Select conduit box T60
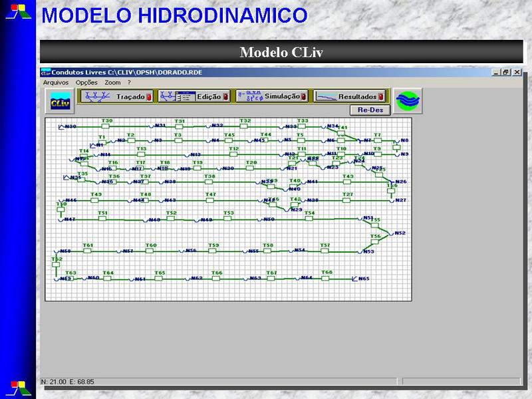This screenshot has width=532, height=399. 149,251
